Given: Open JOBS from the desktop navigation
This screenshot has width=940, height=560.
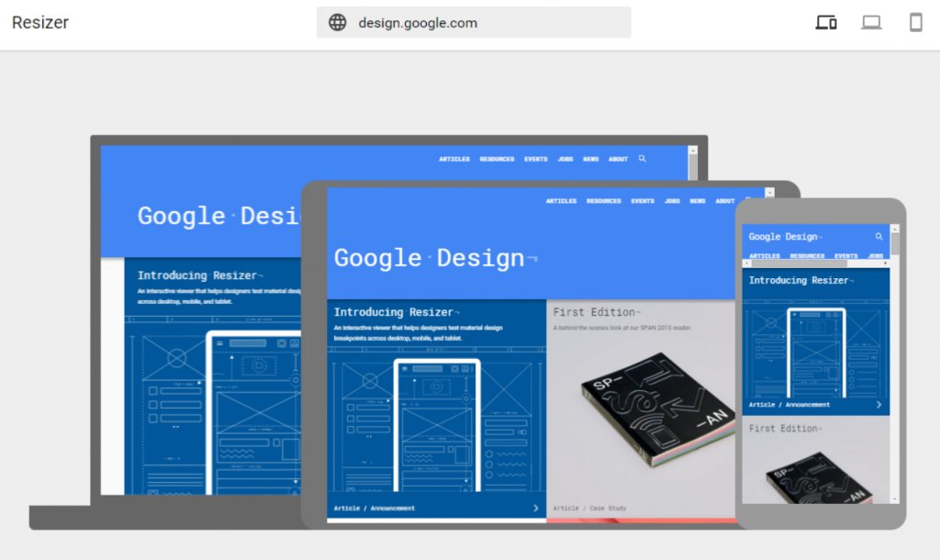Looking at the screenshot, I should coord(565,158).
